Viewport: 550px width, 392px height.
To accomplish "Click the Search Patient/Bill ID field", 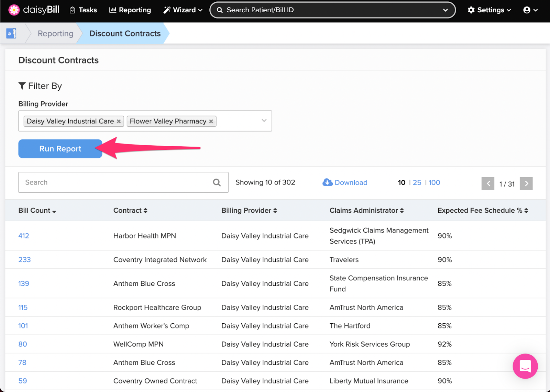I will click(332, 10).
